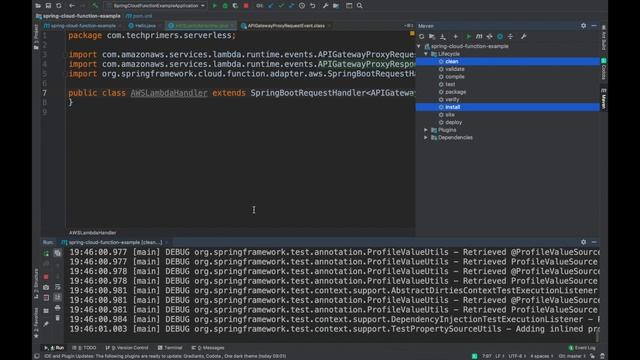This screenshot has height=360, width=640.
Task: Stop process red square in Run panel
Action: [x=46, y=277]
